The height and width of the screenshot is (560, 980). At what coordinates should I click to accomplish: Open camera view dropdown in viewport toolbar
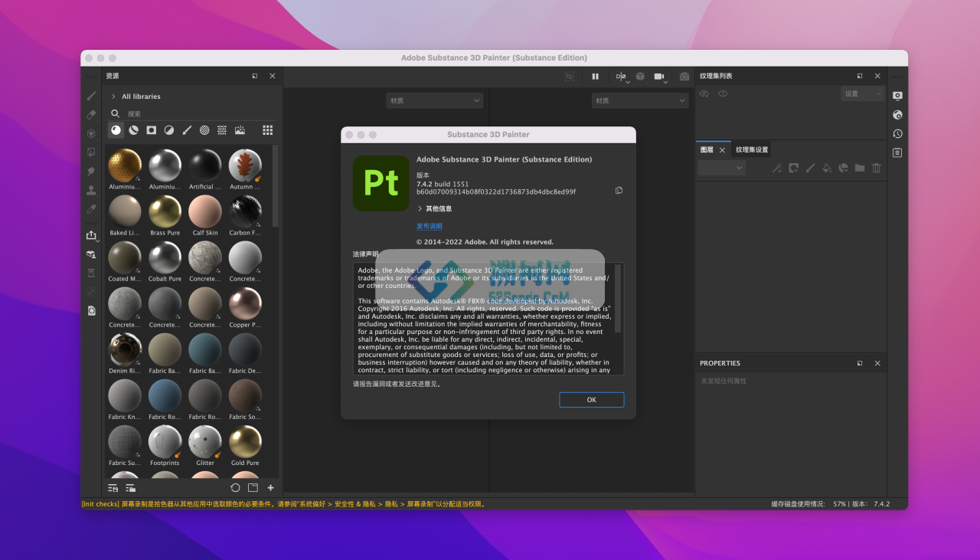(x=661, y=77)
